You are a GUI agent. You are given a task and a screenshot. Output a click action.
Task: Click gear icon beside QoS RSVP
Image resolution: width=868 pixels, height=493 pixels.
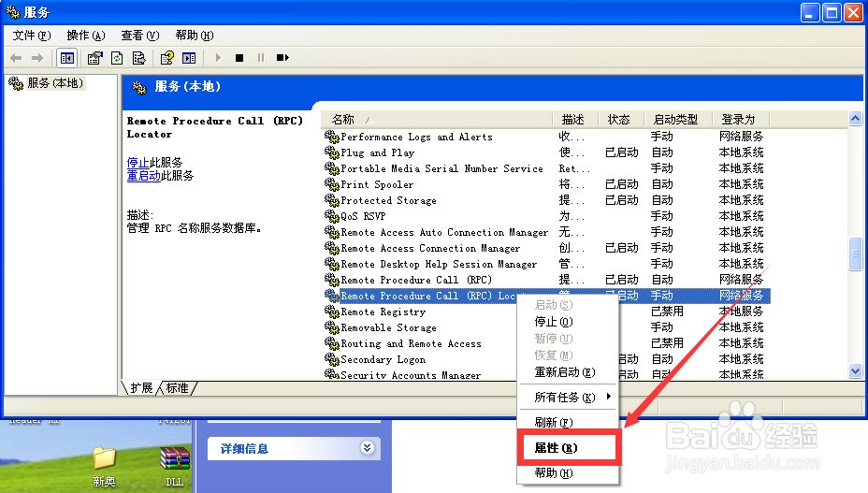(332, 216)
